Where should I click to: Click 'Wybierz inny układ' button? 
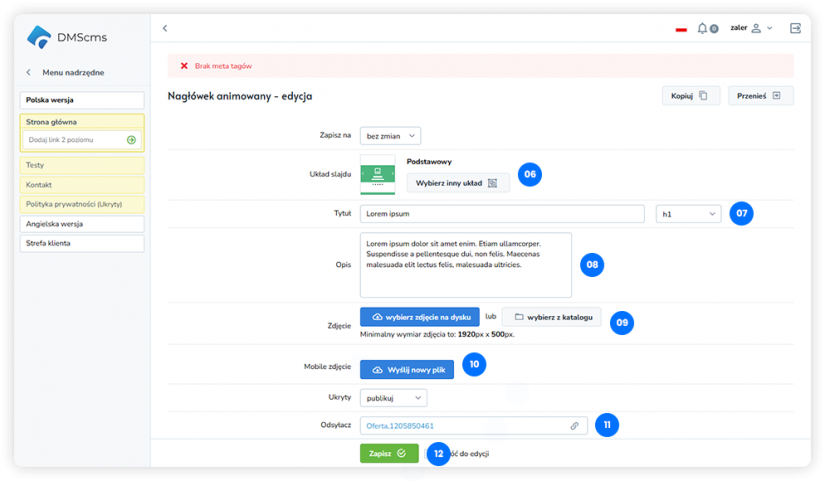tap(458, 183)
